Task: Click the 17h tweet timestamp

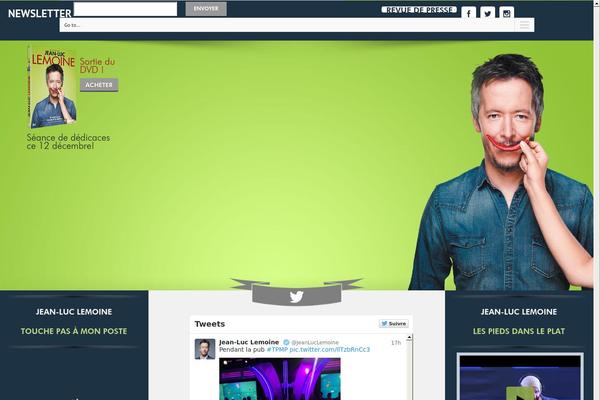Action: pyautogui.click(x=396, y=343)
